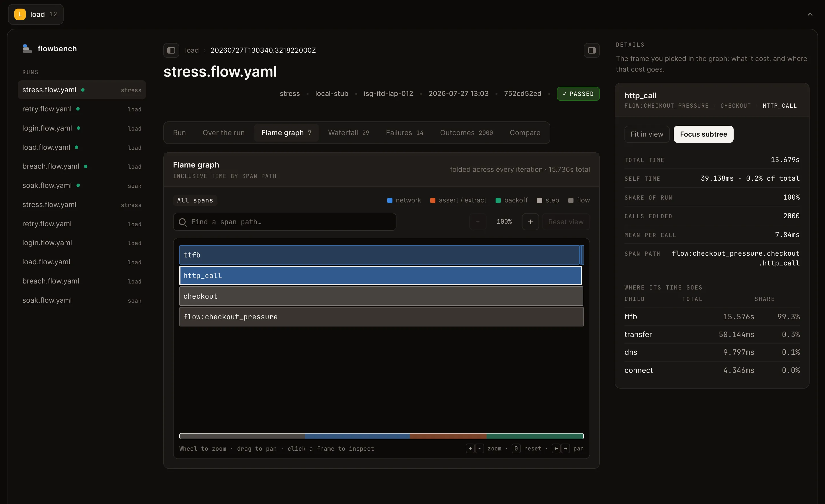
Task: Toggle the left sidebar panel icon
Action: tap(171, 50)
